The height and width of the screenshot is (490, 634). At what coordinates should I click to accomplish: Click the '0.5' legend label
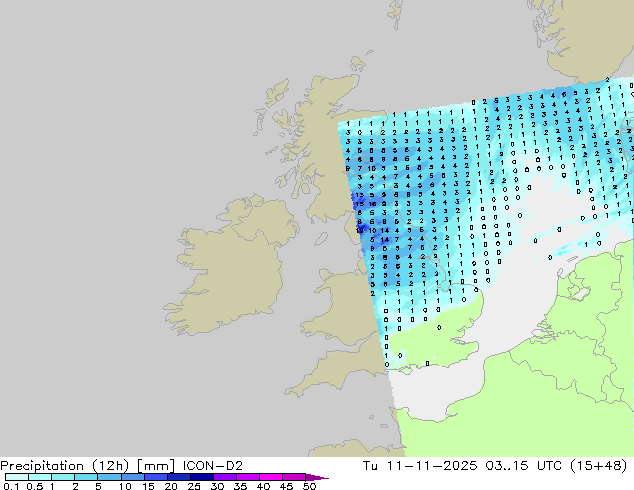point(35,486)
